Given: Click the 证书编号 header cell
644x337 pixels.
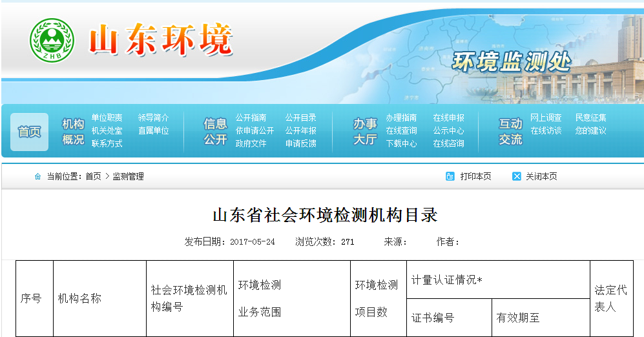Looking at the screenshot, I should (449, 318).
